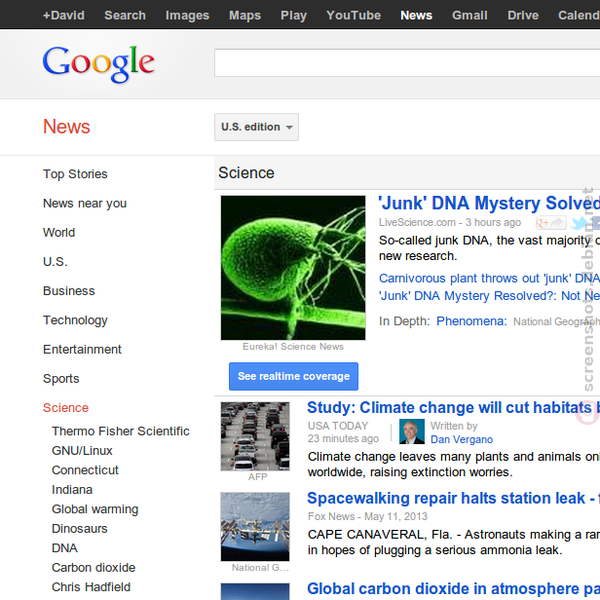
Task: Open Thermo Fisher Scientific topic
Action: (x=121, y=431)
